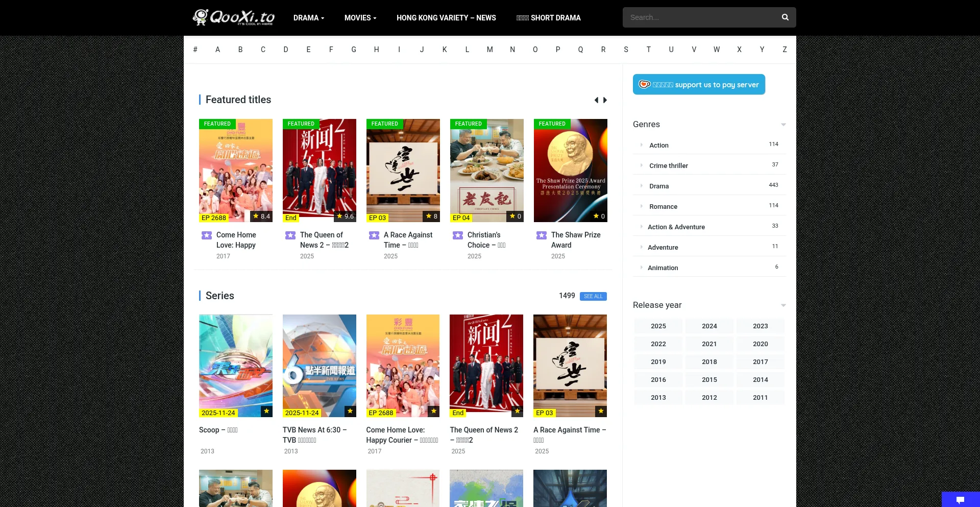Open Hong Kong Variety – News menu
The width and height of the screenshot is (980, 507).
click(446, 18)
